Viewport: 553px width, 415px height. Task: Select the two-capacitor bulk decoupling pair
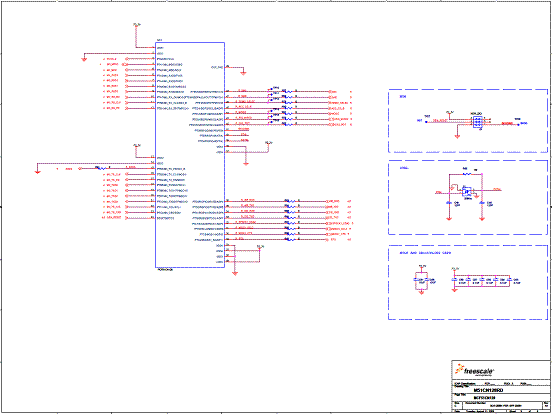(421, 280)
